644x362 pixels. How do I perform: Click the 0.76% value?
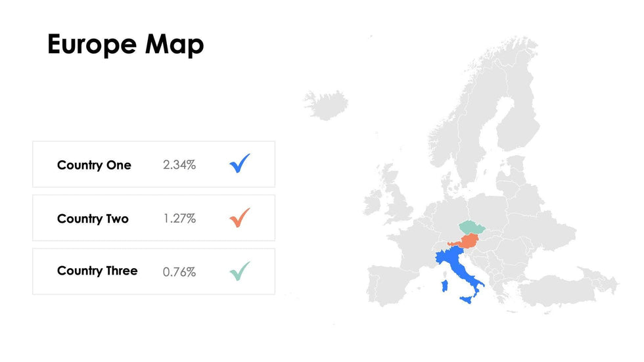[x=179, y=271]
